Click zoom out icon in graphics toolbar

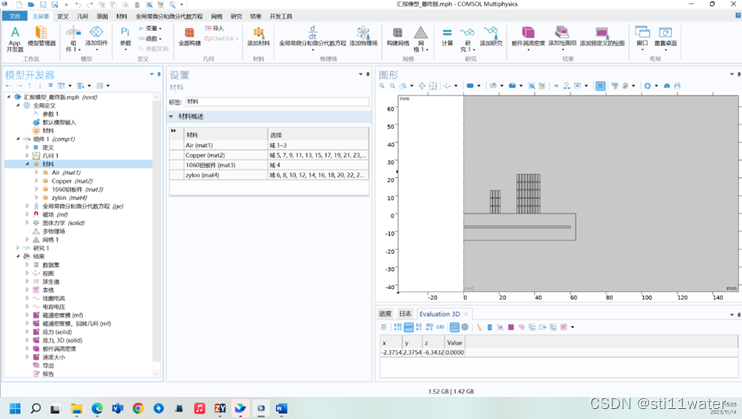[392, 86]
